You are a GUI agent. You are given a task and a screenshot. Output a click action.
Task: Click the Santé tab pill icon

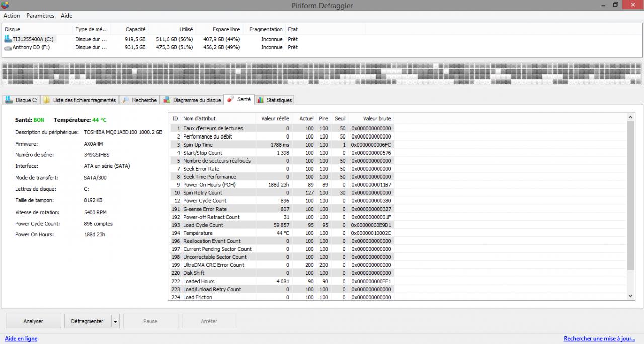point(231,99)
